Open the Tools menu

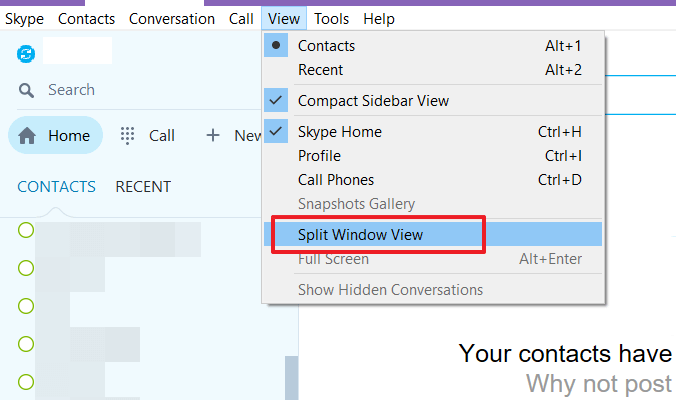(331, 19)
